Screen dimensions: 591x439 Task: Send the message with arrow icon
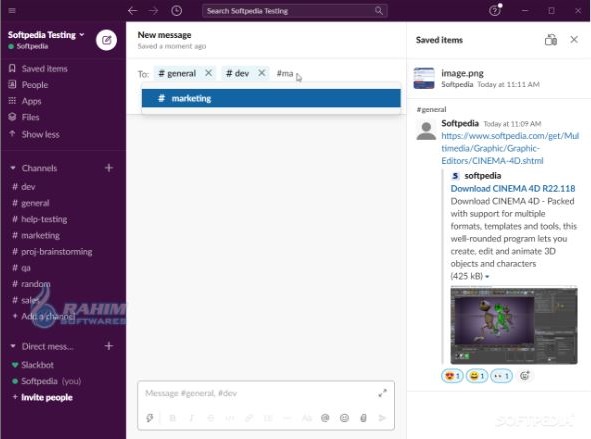[x=382, y=418]
